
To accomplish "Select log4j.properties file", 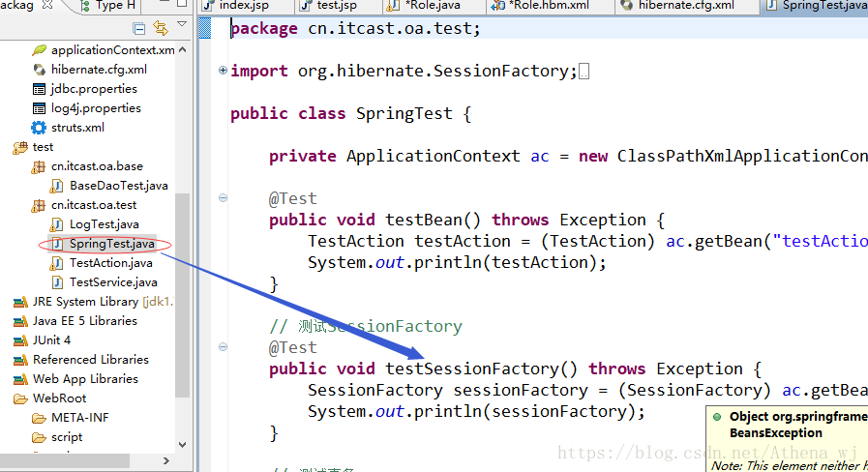I will (x=86, y=108).
